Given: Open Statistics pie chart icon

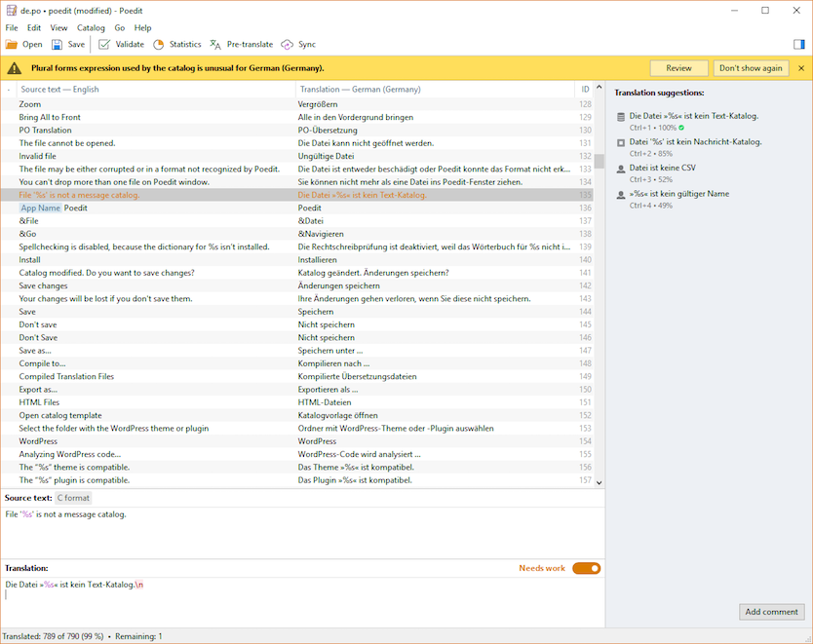Looking at the screenshot, I should pos(158,45).
